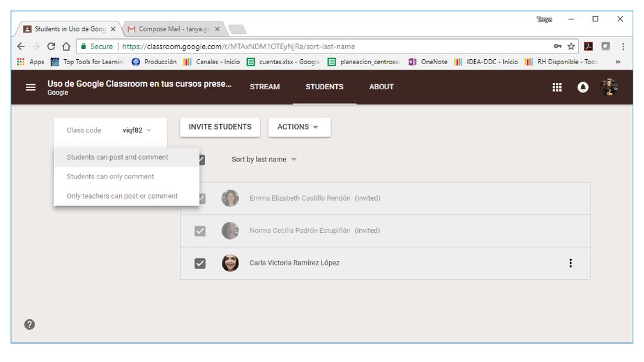The width and height of the screenshot is (644, 362).
Task: Bookmark this page with the star icon
Action: coord(571,47)
